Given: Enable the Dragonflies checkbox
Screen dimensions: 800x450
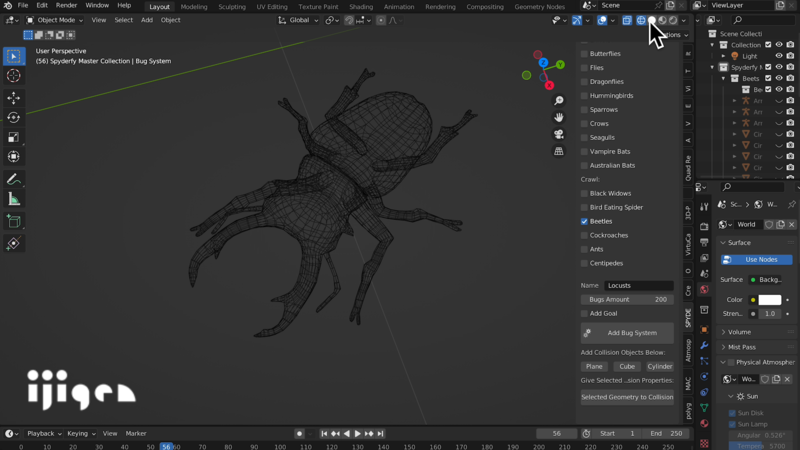Looking at the screenshot, I should pyautogui.click(x=584, y=82).
